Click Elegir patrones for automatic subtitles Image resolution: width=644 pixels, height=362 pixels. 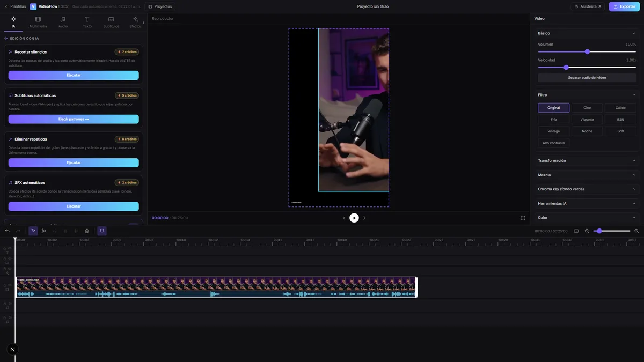pos(74,119)
